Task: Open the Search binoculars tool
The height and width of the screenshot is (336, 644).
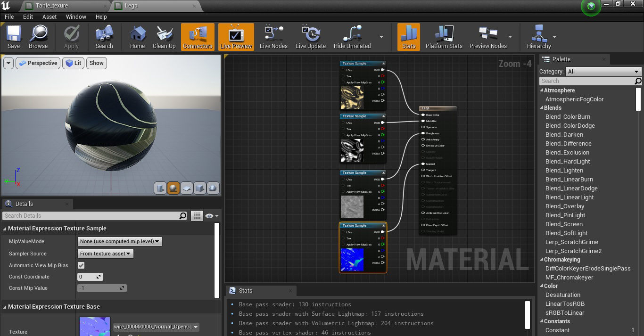Action: (104, 37)
